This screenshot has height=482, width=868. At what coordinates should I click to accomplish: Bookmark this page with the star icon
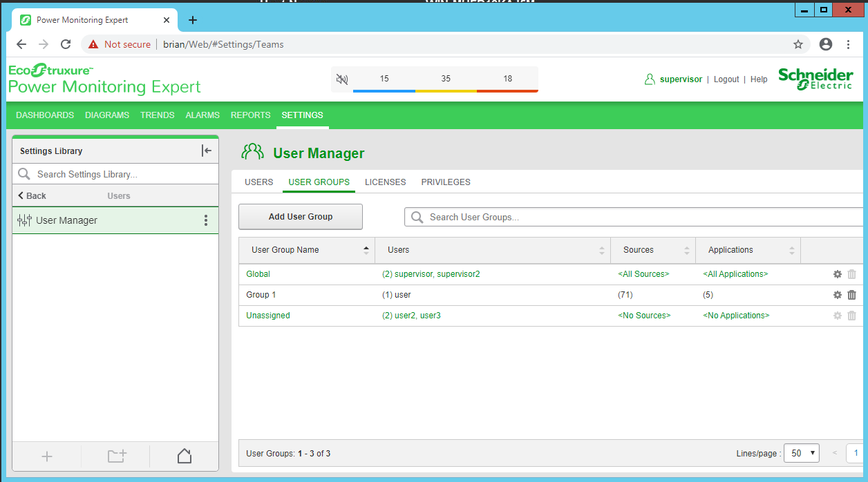click(798, 44)
